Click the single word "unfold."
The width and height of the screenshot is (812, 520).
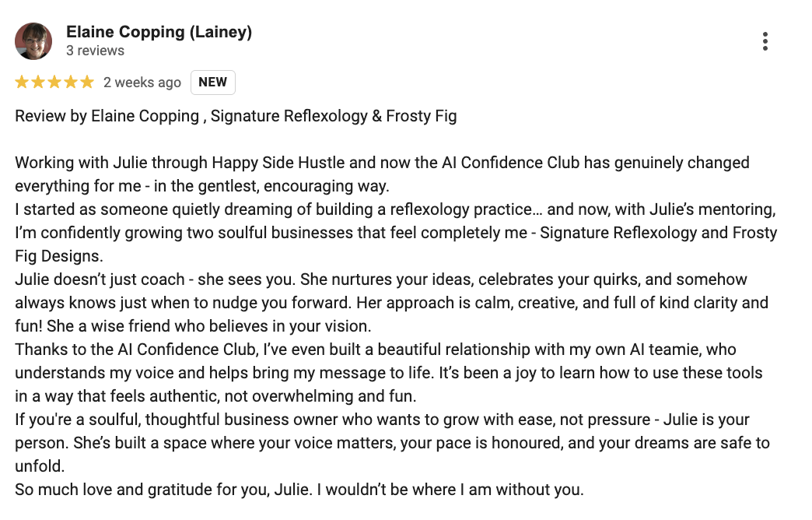point(39,466)
